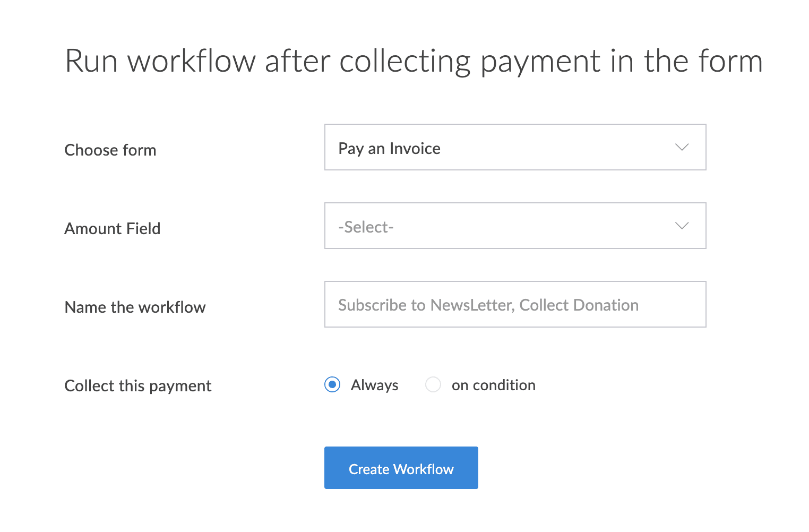The image size is (809, 532).
Task: Click the Subscribe to NewsLetter placeholder text
Action: tap(488, 305)
